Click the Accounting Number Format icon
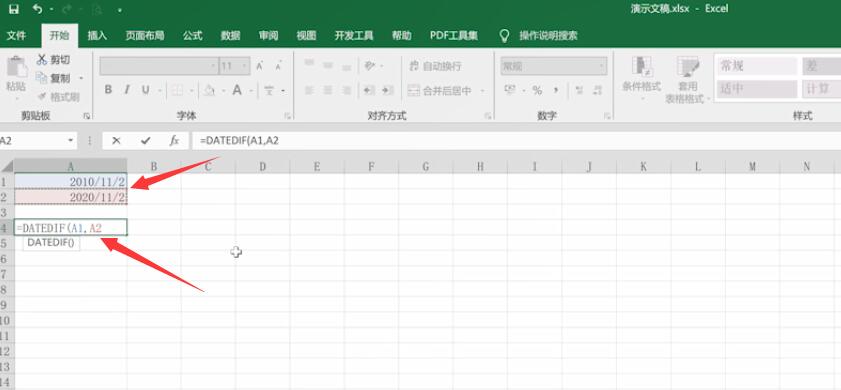The image size is (841, 390). (510, 90)
